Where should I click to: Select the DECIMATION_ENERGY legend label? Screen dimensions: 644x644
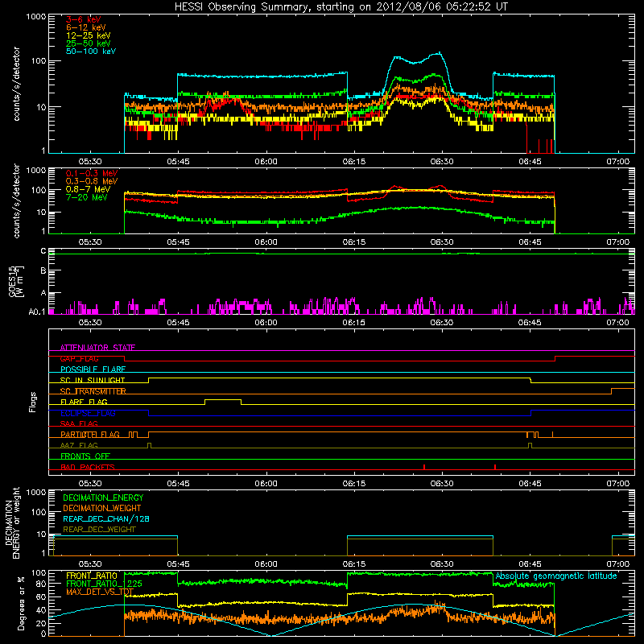(103, 497)
